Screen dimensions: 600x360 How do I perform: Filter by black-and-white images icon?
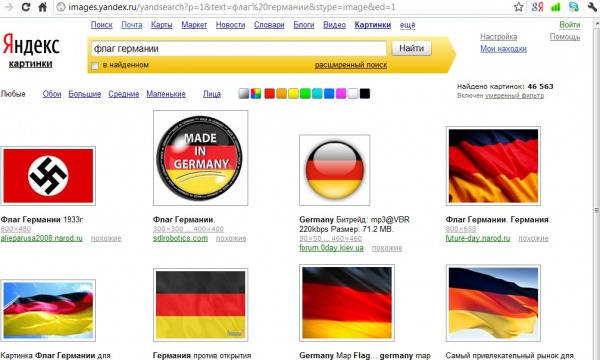pyautogui.click(x=243, y=93)
